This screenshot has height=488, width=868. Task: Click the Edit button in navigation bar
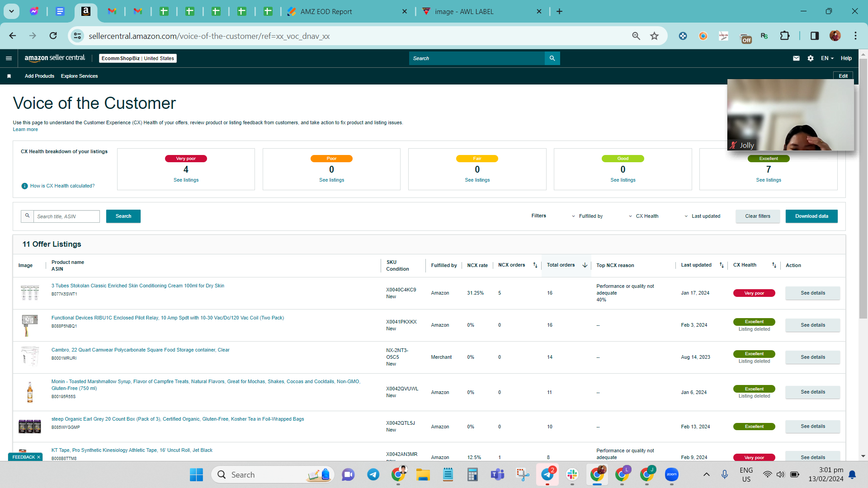pyautogui.click(x=843, y=76)
